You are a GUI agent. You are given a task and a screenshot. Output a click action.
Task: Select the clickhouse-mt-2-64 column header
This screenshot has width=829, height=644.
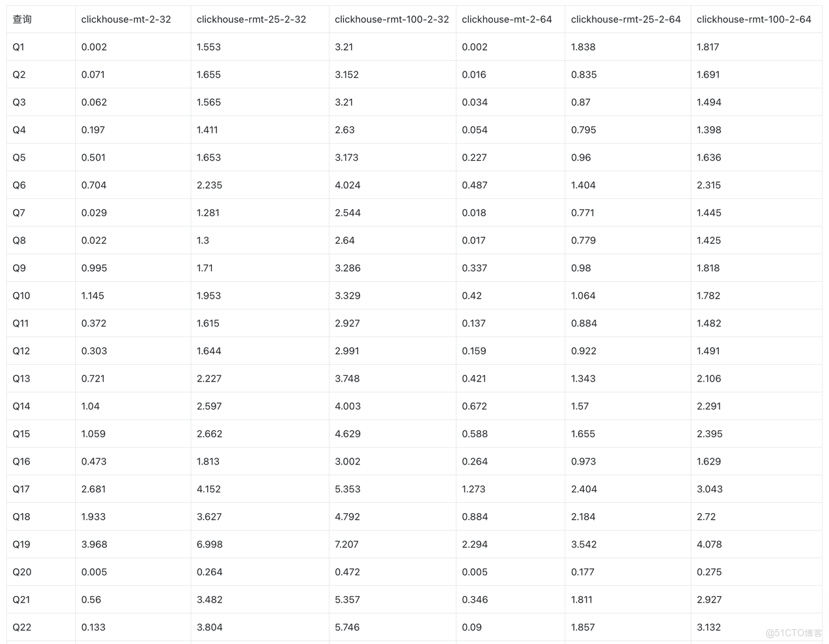(x=507, y=19)
